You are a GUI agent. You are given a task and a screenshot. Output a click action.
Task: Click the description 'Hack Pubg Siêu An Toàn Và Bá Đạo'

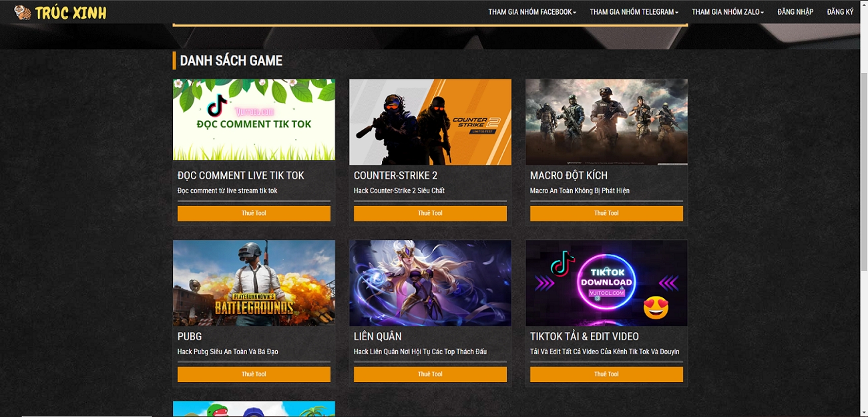point(228,352)
